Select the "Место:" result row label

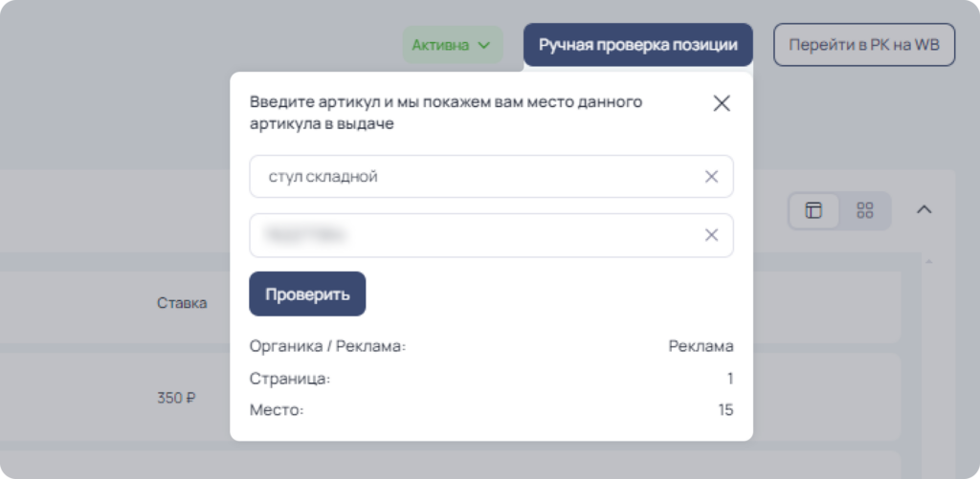click(x=277, y=411)
